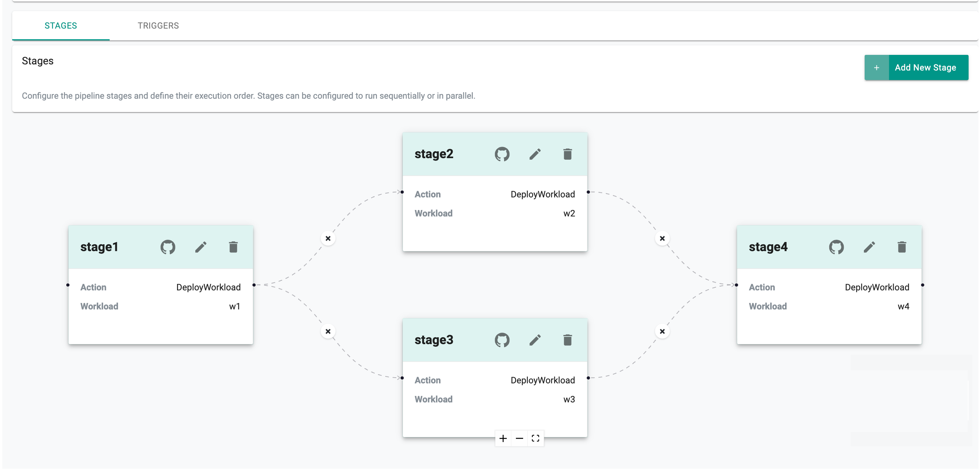Remove the stage1 to stage2 connection
This screenshot has height=471, width=980.
pyautogui.click(x=328, y=239)
